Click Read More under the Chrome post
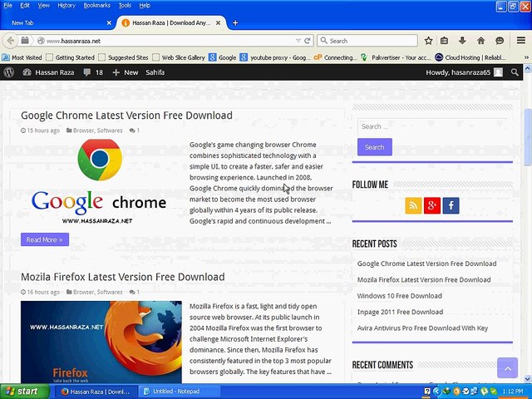 point(45,239)
